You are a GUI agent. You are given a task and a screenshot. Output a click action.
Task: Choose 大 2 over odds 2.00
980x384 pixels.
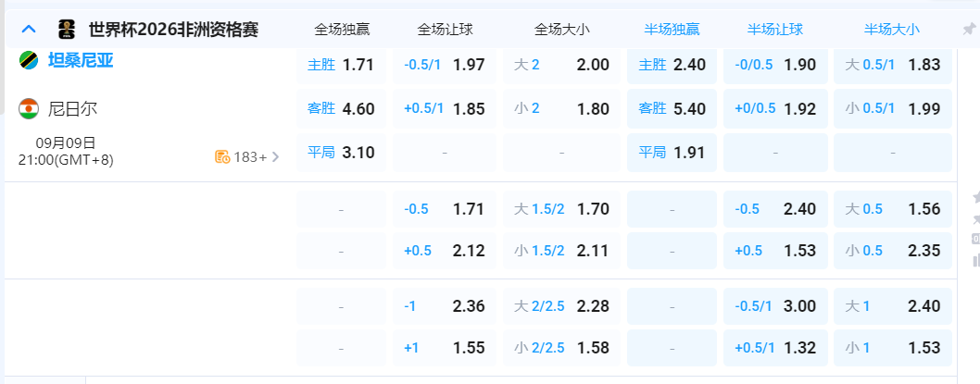pos(561,65)
